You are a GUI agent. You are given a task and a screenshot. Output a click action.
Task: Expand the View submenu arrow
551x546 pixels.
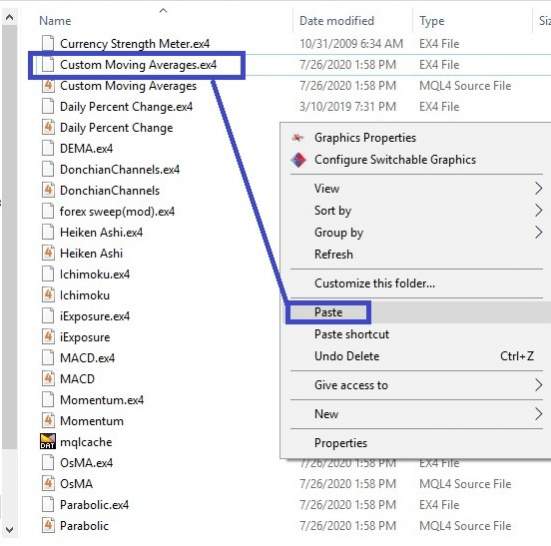(x=538, y=189)
